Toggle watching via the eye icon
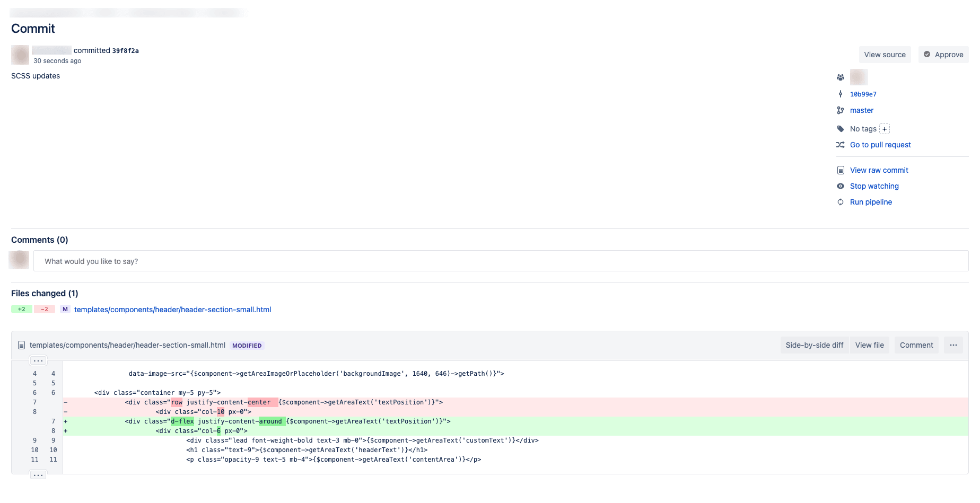980x503 pixels. click(841, 186)
